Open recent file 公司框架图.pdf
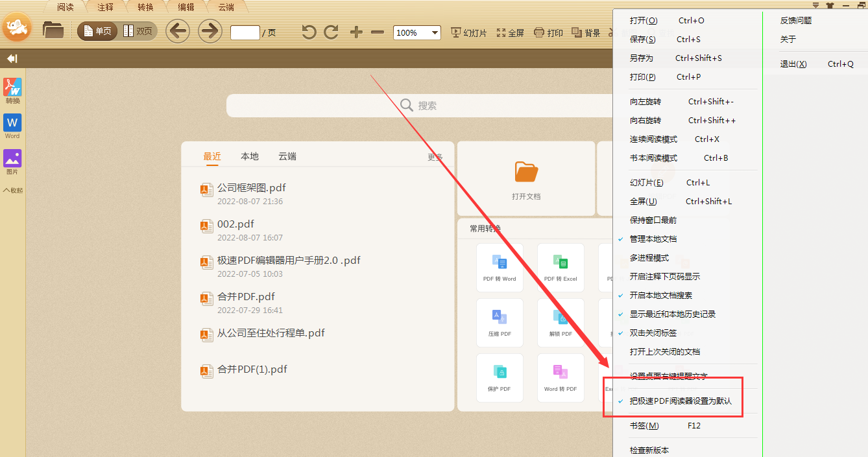The width and height of the screenshot is (868, 457). 252,188
